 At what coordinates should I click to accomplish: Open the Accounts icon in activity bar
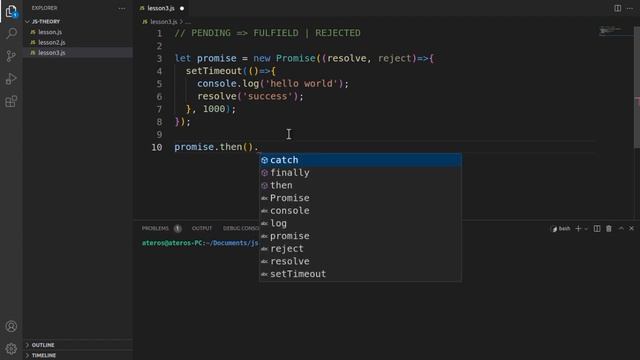click(11, 326)
